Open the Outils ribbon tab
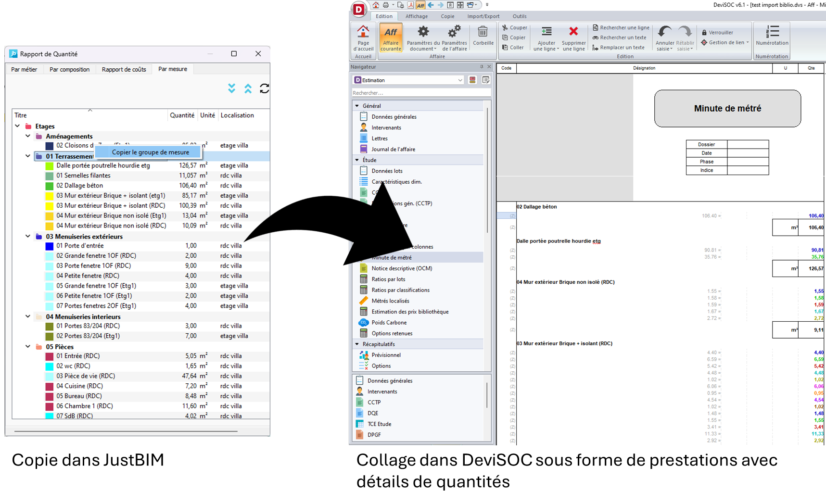The width and height of the screenshot is (826, 504). 520,16
